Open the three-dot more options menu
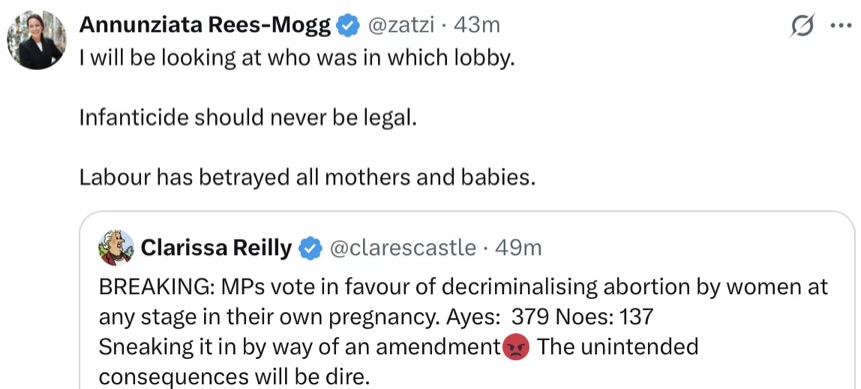861x389 pixels. [841, 26]
